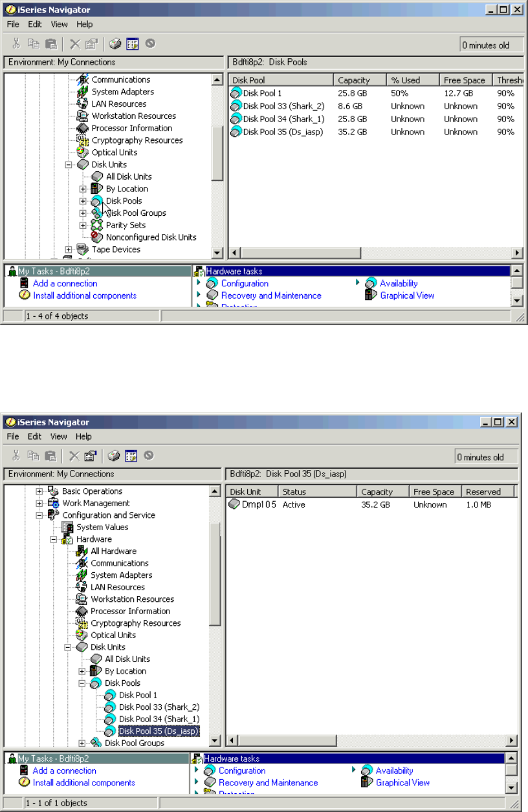Sort by Capacity column in top list
The width and height of the screenshot is (528, 812).
click(360, 80)
